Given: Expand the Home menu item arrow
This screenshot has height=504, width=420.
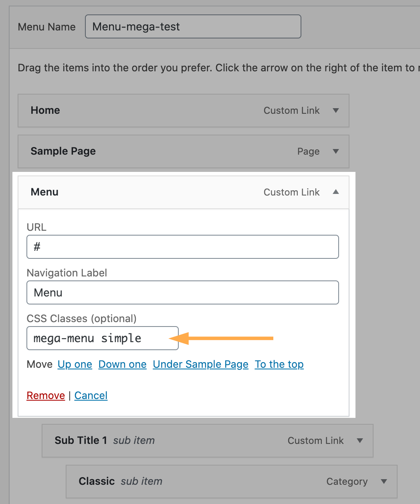Looking at the screenshot, I should coord(336,111).
